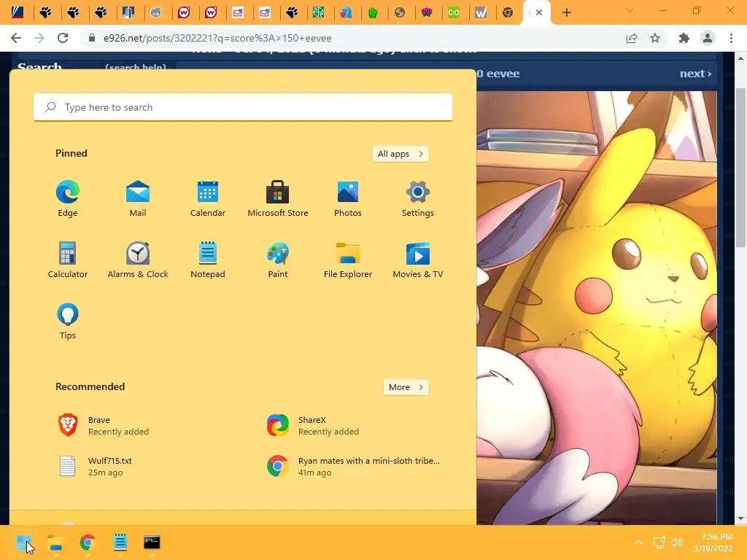This screenshot has height=560, width=747.
Task: Switch to the building-icon tab
Action: (x=128, y=12)
